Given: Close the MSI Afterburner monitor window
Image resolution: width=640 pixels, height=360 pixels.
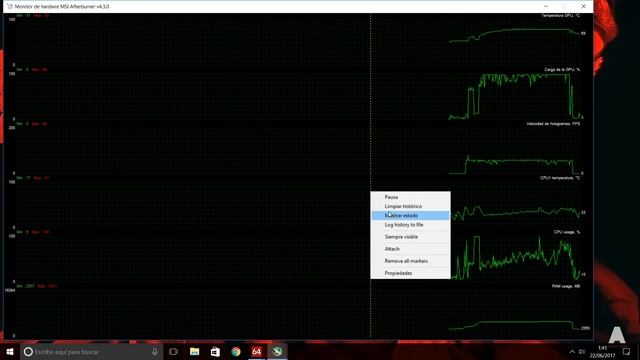Looking at the screenshot, I should tap(583, 7).
